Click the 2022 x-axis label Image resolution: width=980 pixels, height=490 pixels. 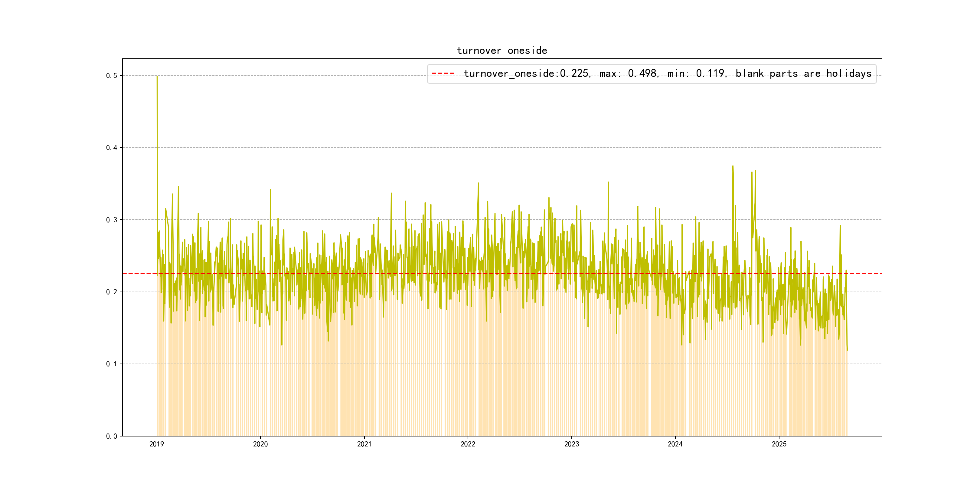click(468, 444)
